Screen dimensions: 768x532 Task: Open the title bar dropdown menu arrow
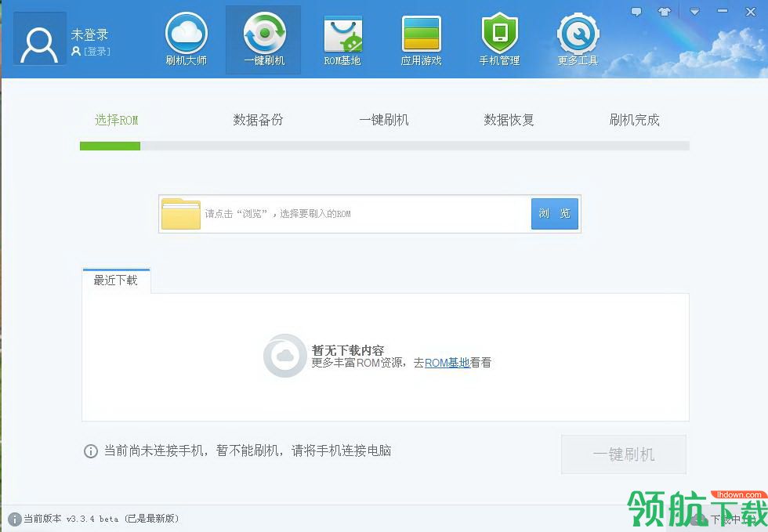694,12
